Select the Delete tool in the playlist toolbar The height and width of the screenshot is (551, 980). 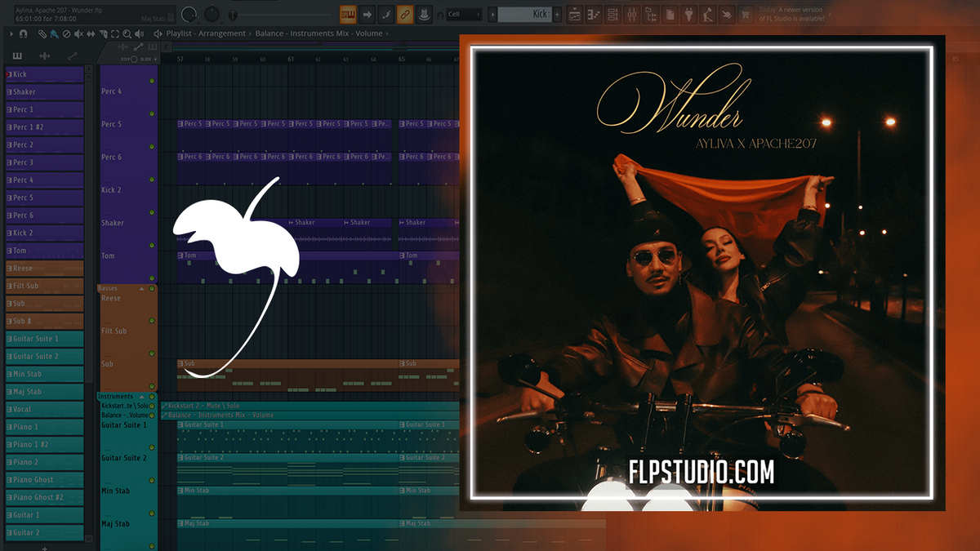(66, 33)
